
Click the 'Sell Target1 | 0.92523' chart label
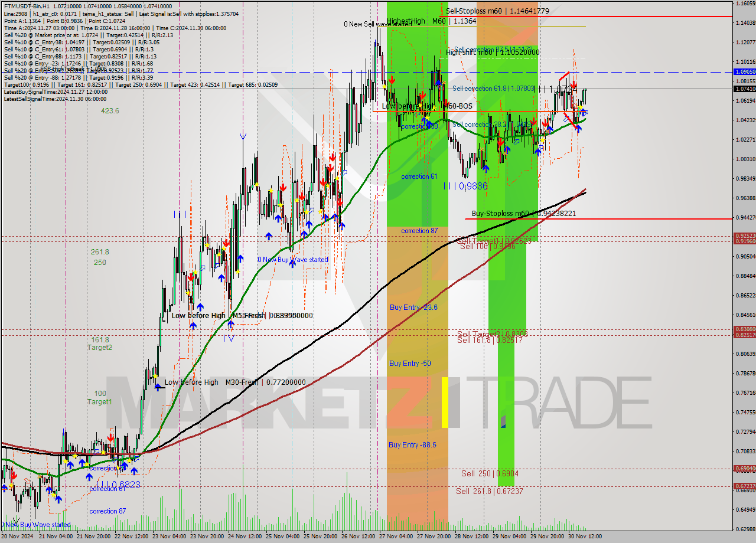(x=494, y=241)
